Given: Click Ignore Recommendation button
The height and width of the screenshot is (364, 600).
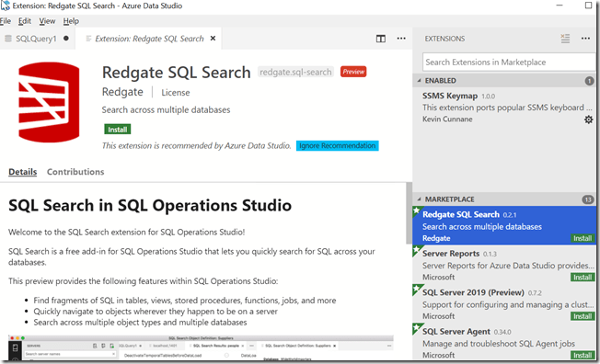Looking at the screenshot, I should point(337,145).
